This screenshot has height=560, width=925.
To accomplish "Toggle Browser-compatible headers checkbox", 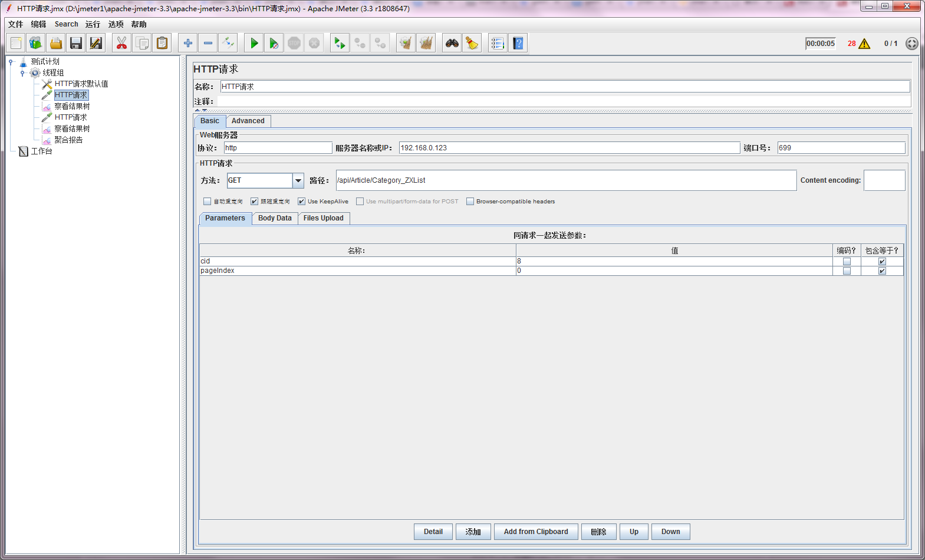I will pos(470,202).
